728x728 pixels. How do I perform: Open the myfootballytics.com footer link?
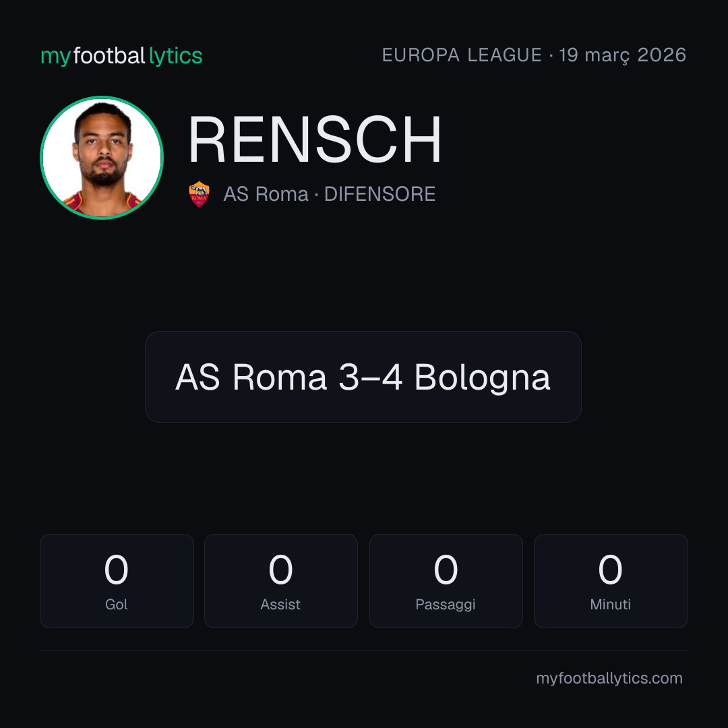609,678
